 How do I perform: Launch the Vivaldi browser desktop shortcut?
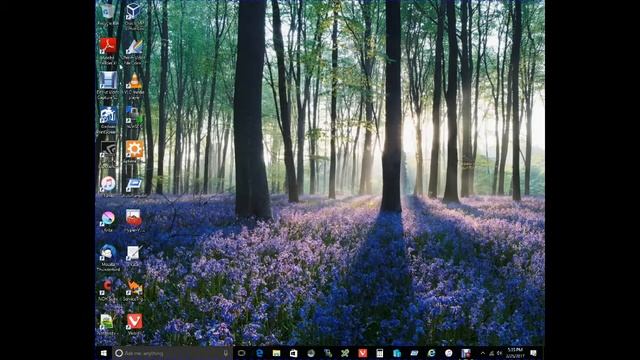(x=134, y=323)
